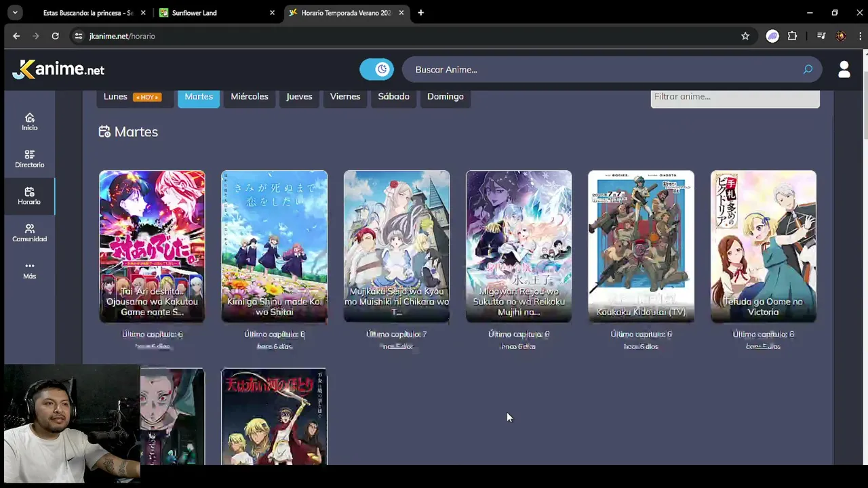Expand the tab search dropdown arrow

[x=14, y=13]
